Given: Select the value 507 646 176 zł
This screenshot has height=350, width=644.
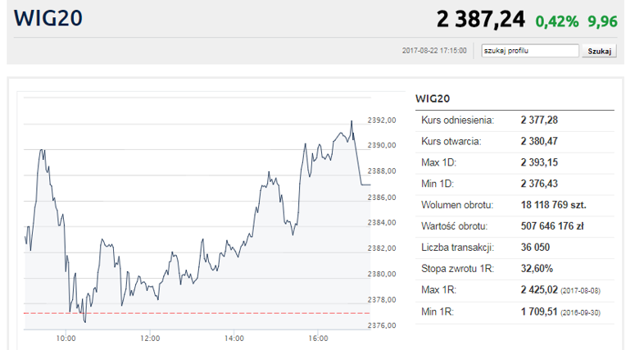Looking at the screenshot, I should [552, 226].
